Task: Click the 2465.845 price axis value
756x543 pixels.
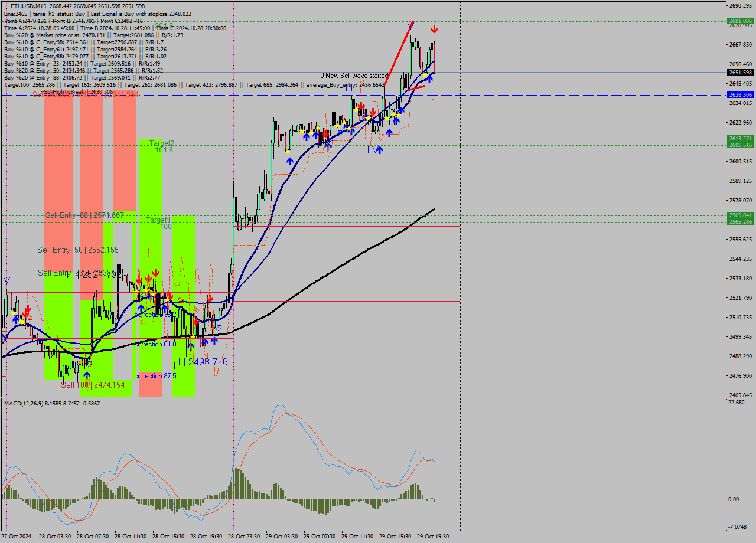Action: pyautogui.click(x=740, y=395)
